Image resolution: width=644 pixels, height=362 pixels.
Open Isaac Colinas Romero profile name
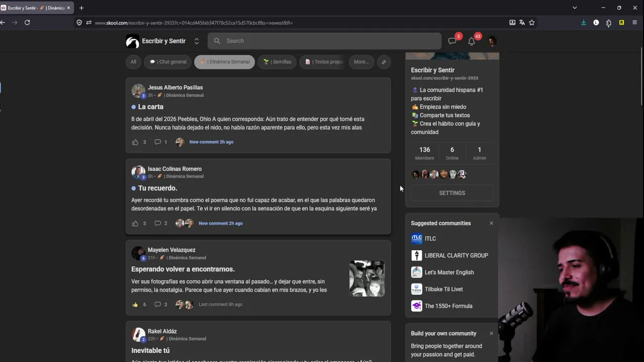click(175, 169)
